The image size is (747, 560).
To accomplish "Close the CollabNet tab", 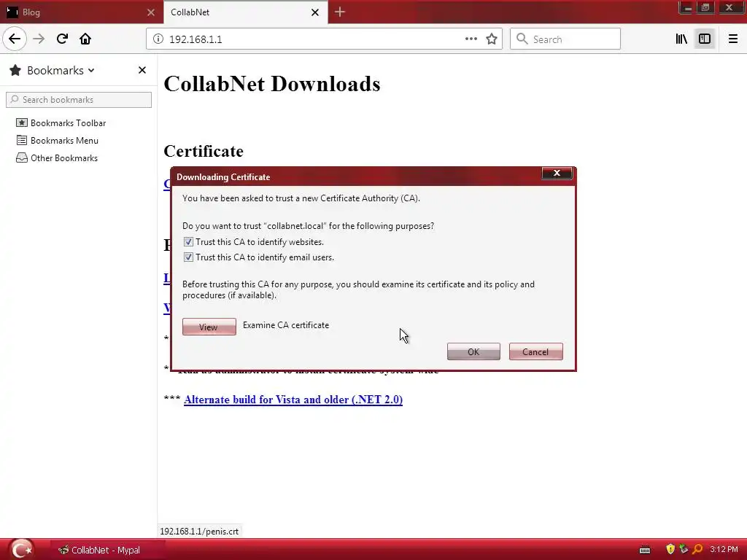I will coord(315,12).
